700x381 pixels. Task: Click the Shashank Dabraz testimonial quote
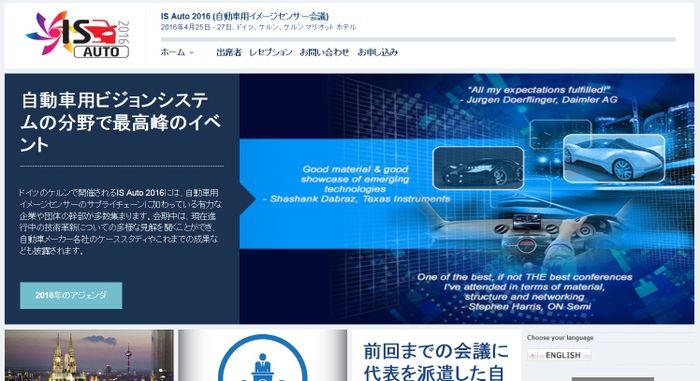coord(356,184)
